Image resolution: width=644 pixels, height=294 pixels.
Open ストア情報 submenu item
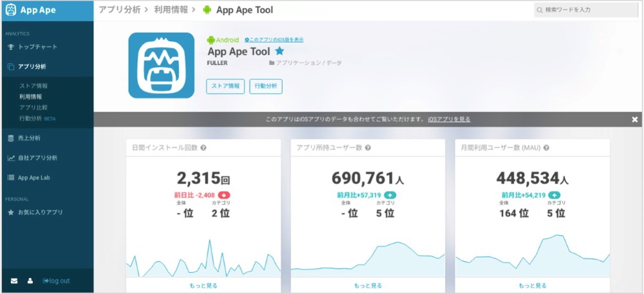click(x=33, y=86)
